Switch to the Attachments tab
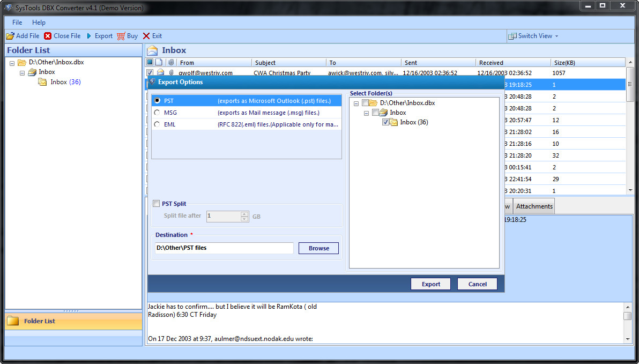Image resolution: width=639 pixels, height=364 pixels. click(x=534, y=206)
